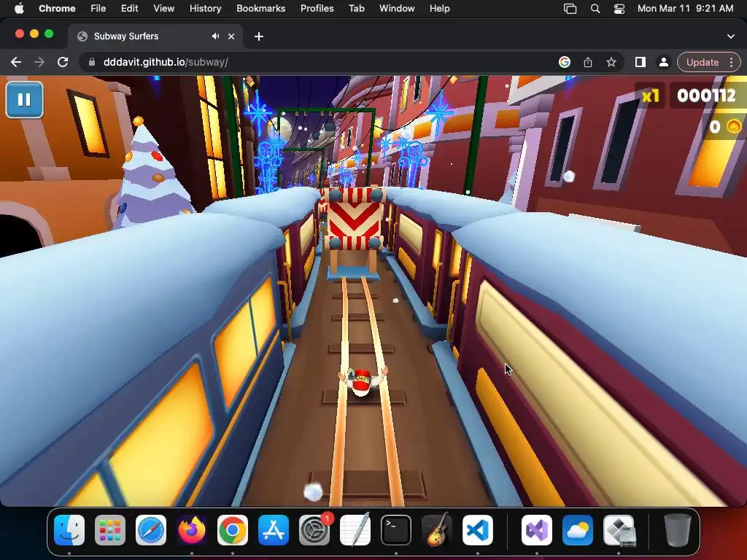This screenshot has height=560, width=747.
Task: Open the Bookmarks menu
Action: pyautogui.click(x=260, y=8)
